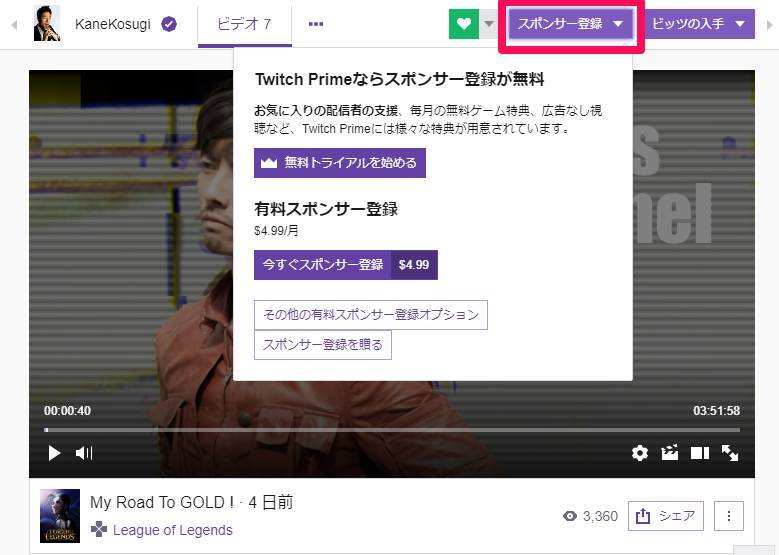Click スポンサー登録を贈る gift button

(x=322, y=344)
